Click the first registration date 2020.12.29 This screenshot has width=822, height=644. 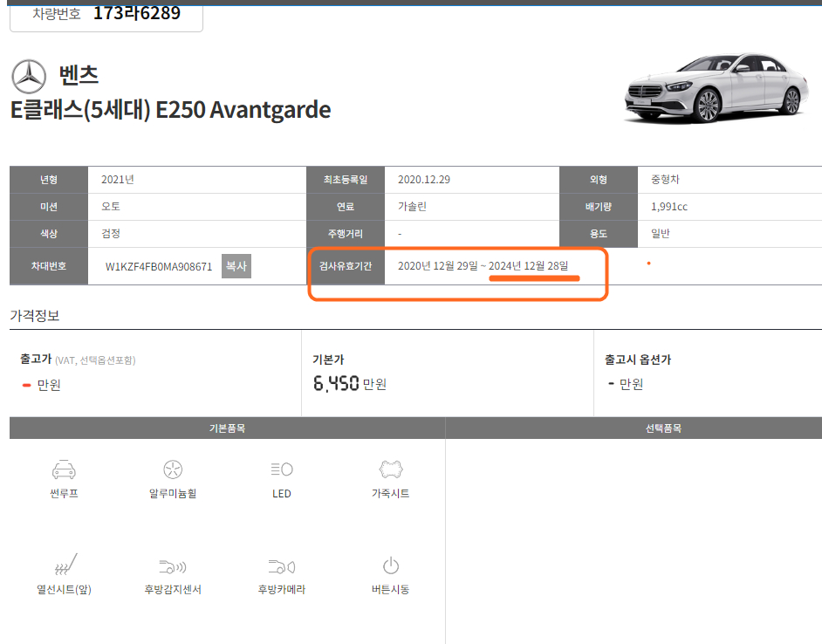(x=423, y=180)
